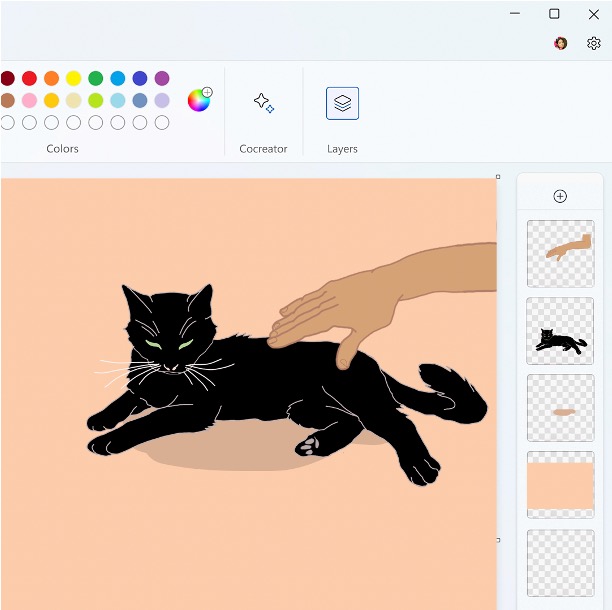The width and height of the screenshot is (612, 610).
Task: Open the Cocreator tool
Action: (264, 103)
